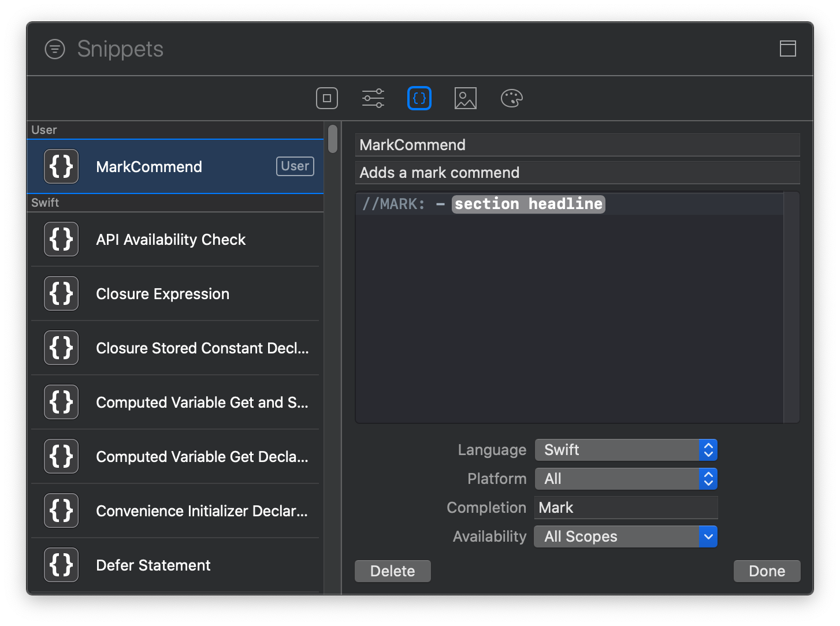Switch to the Modifiers library
840x626 pixels.
pyautogui.click(x=373, y=98)
